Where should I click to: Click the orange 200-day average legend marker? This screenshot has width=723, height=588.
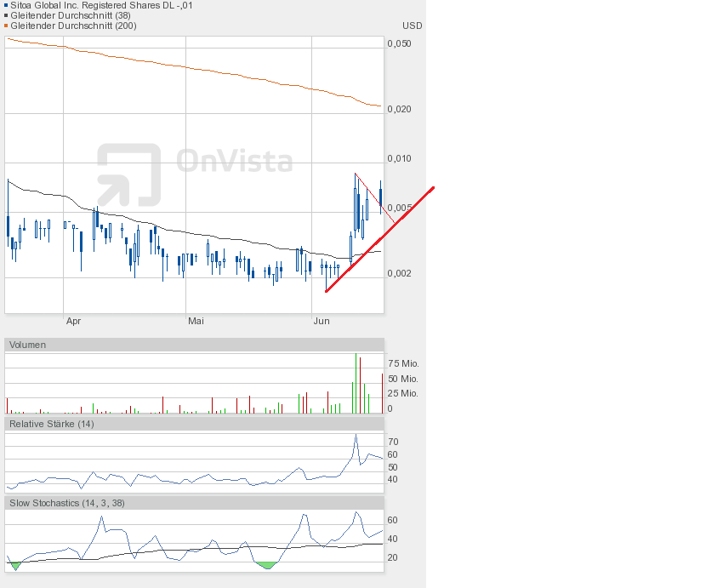pos(6,26)
